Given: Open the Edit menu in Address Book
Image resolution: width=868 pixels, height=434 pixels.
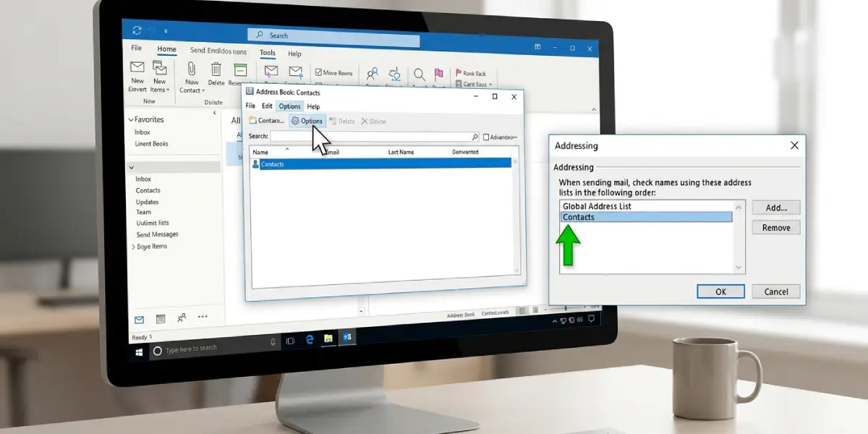Looking at the screenshot, I should (x=267, y=106).
